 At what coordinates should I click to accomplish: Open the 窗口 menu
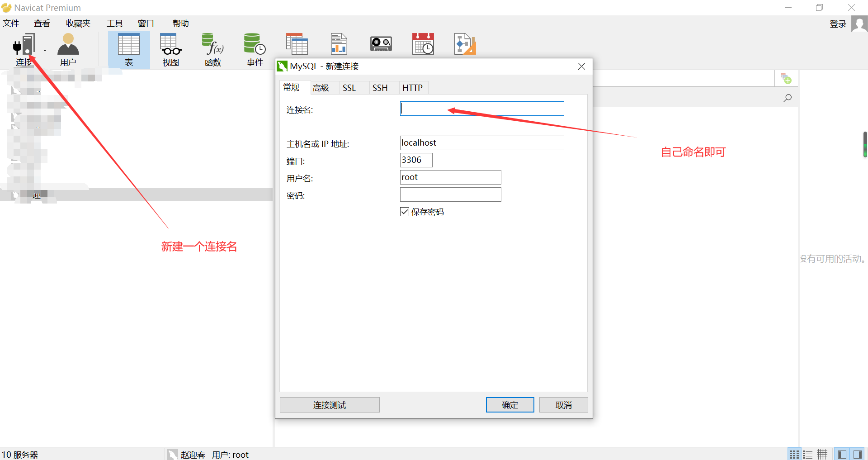[x=146, y=23]
